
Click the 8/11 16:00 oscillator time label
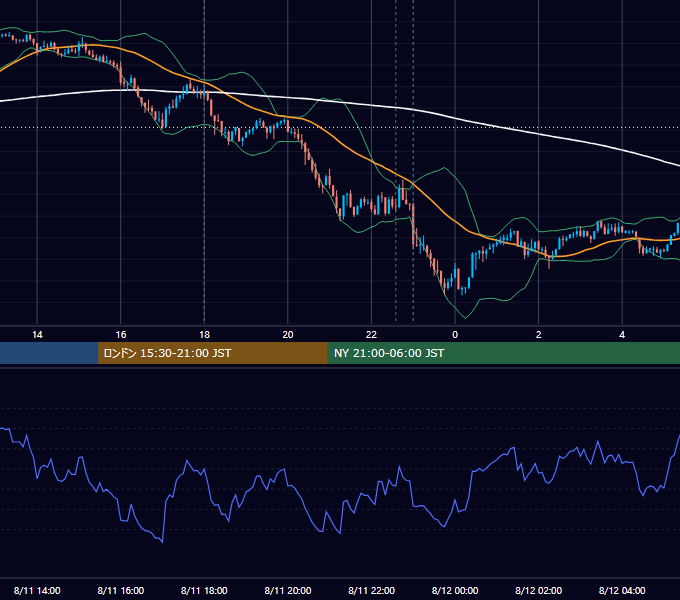tap(121, 590)
